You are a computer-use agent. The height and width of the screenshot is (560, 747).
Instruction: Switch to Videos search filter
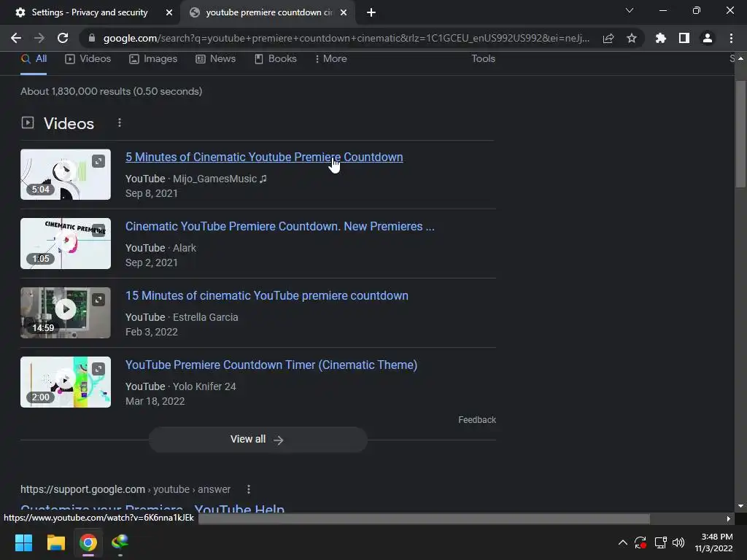[x=88, y=59]
